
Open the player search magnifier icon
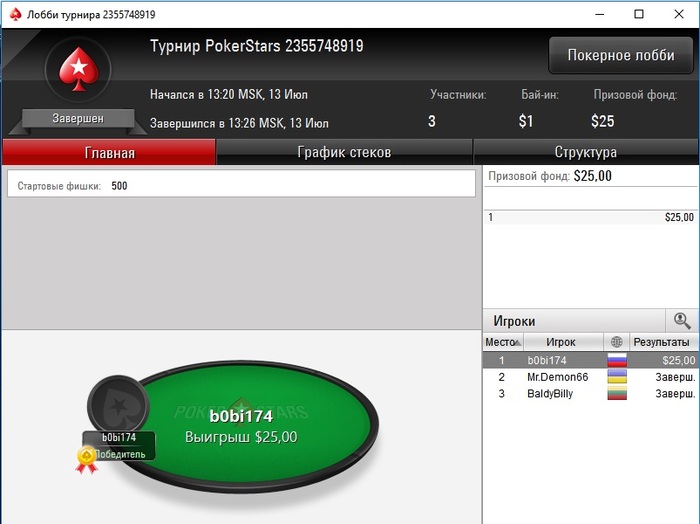tap(681, 320)
